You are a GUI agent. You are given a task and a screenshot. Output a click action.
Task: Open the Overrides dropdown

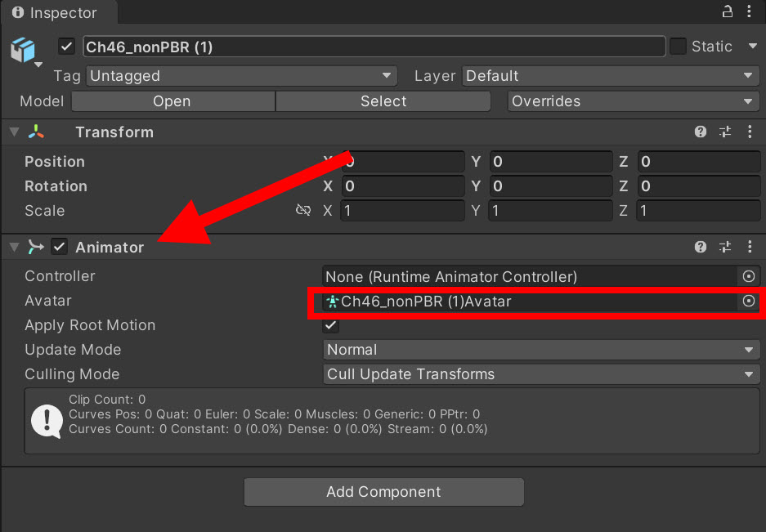[633, 101]
